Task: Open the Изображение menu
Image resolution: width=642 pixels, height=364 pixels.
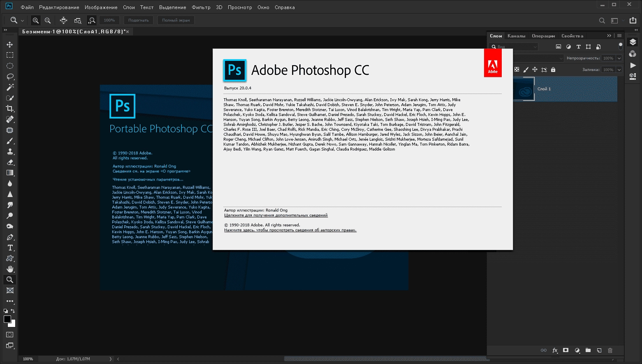Action: 101,7
